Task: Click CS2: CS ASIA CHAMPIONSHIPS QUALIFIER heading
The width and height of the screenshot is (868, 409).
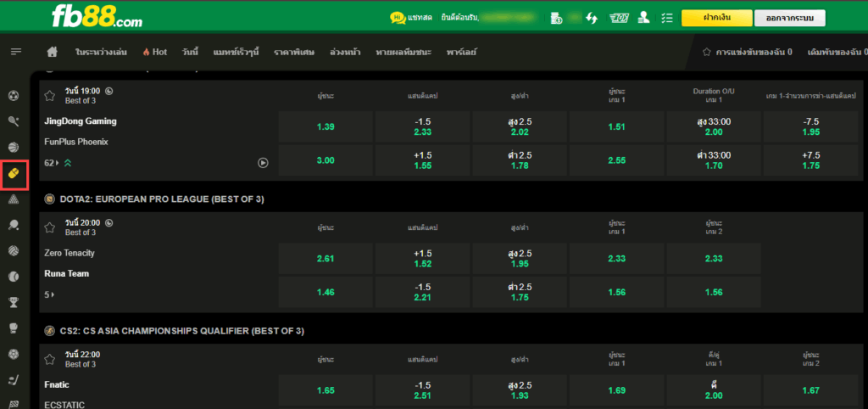Action: [182, 331]
